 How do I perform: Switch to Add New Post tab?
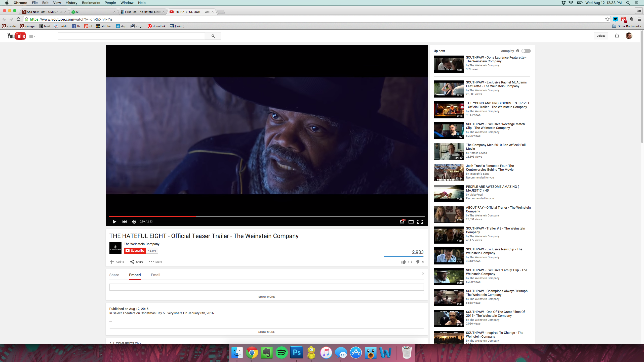click(x=44, y=12)
